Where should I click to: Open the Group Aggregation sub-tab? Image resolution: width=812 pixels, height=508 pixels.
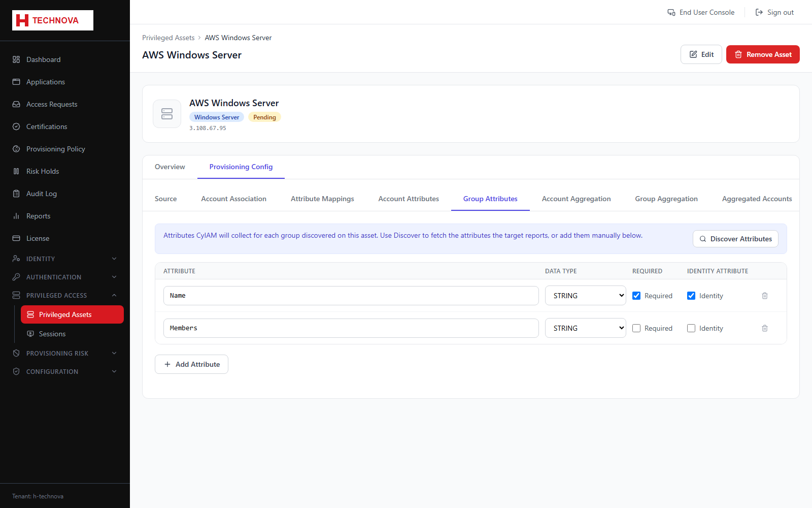click(666, 199)
